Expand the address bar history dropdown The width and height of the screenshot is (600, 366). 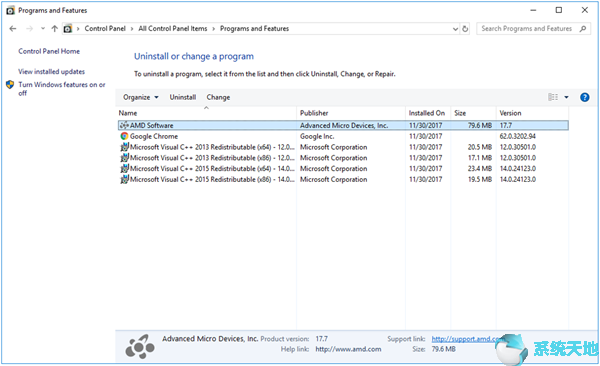[455, 29]
